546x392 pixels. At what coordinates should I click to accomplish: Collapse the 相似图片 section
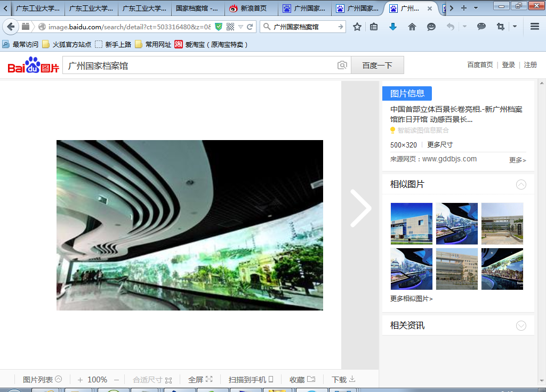coord(521,185)
